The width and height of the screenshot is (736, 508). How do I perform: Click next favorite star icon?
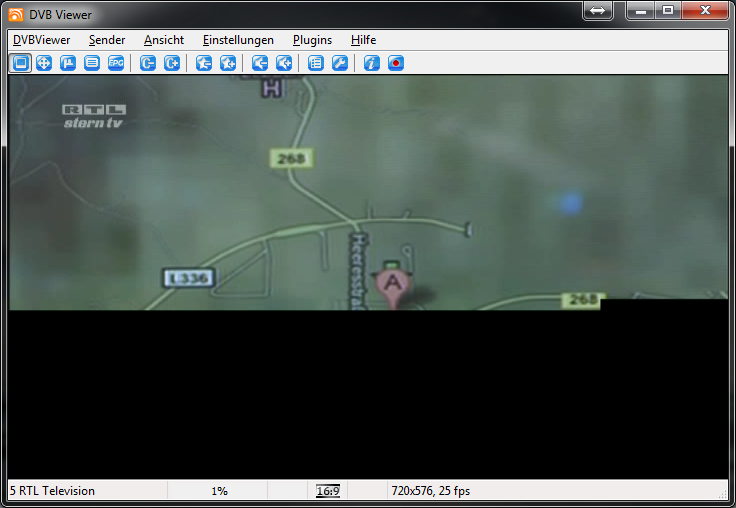(x=228, y=63)
